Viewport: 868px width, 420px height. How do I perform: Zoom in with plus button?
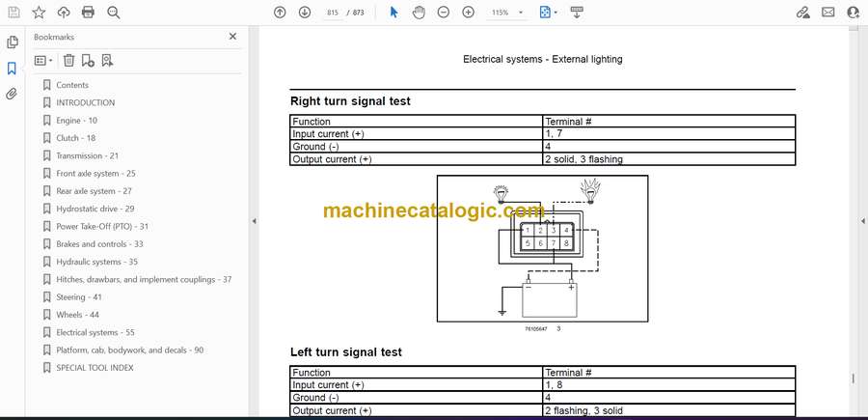click(x=469, y=13)
